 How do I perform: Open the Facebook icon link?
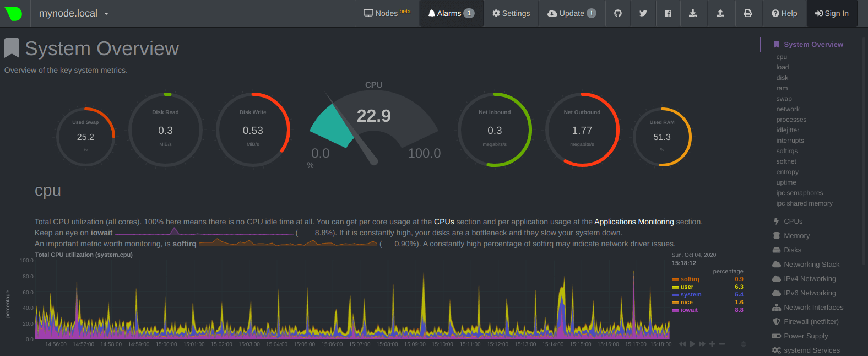(668, 13)
